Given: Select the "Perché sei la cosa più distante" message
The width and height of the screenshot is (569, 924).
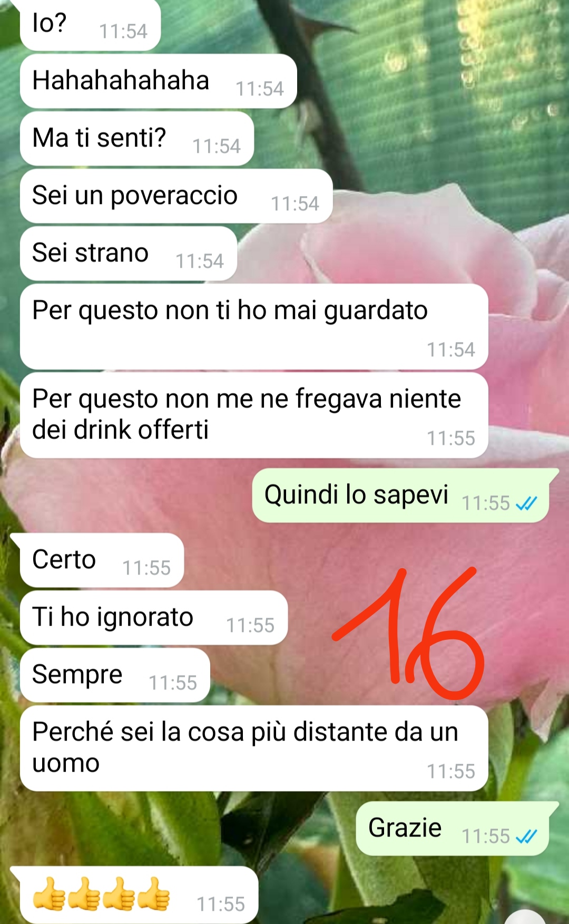Looking at the screenshot, I should 254,748.
